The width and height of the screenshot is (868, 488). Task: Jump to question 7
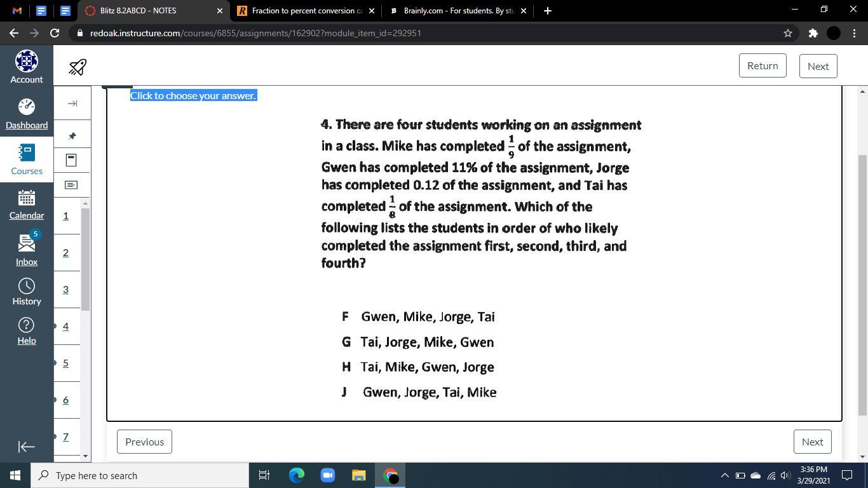coord(65,437)
